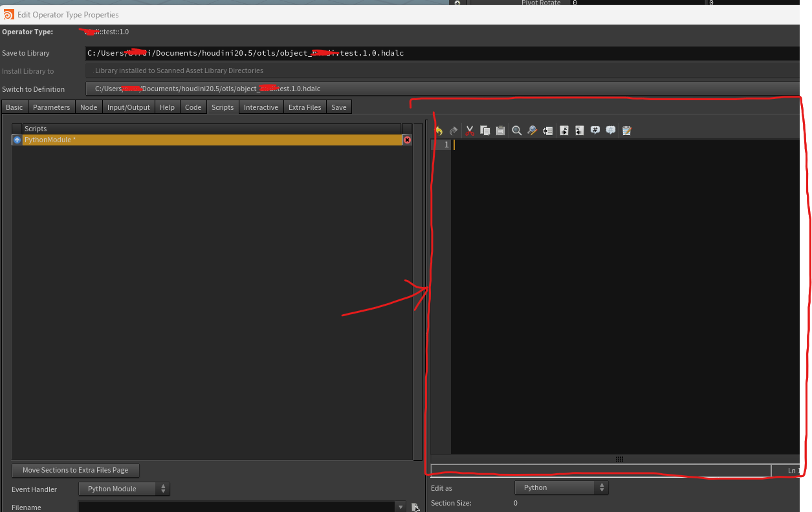The image size is (812, 512).
Task: Click Move Sections to Extra Files Page button
Action: pyautogui.click(x=76, y=470)
